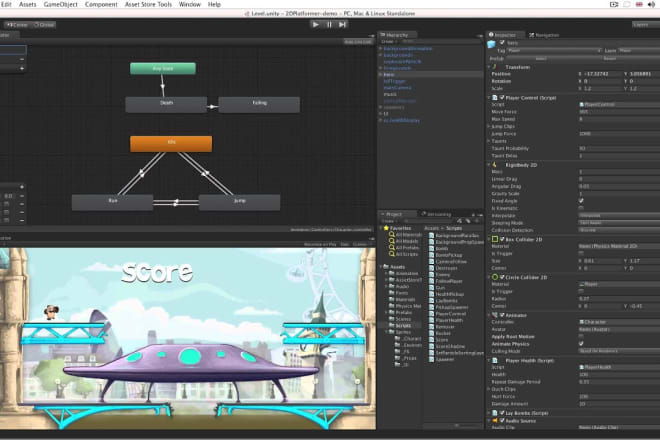Open the Window menu
The height and width of the screenshot is (440, 660).
[190, 4]
